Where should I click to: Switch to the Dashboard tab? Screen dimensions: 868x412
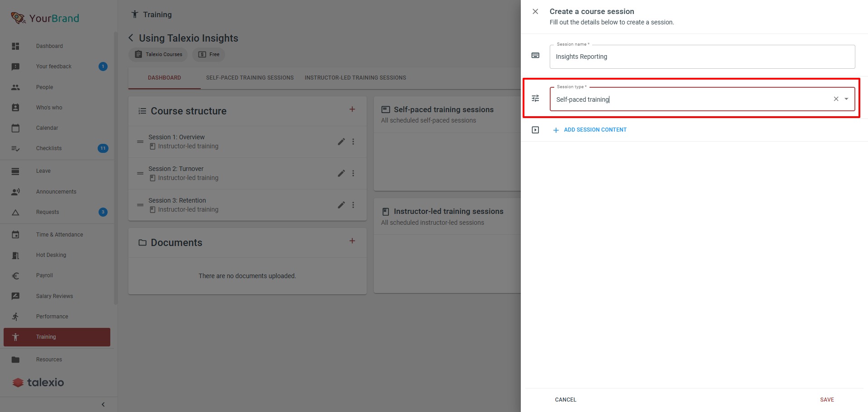tap(165, 78)
